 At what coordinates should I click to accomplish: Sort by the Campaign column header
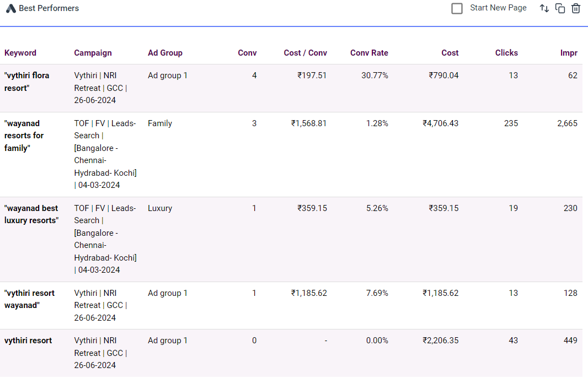[93, 53]
